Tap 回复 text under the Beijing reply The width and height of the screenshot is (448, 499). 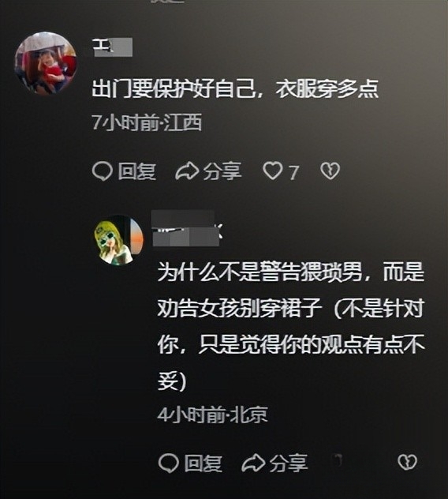[203, 463]
